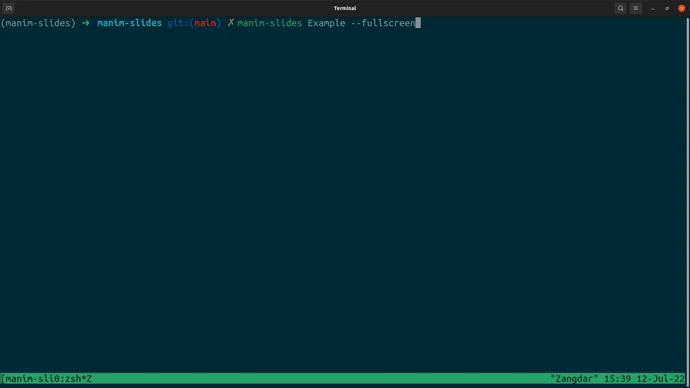690x388 pixels.
Task: Click the green prompt arrow
Action: pos(85,23)
